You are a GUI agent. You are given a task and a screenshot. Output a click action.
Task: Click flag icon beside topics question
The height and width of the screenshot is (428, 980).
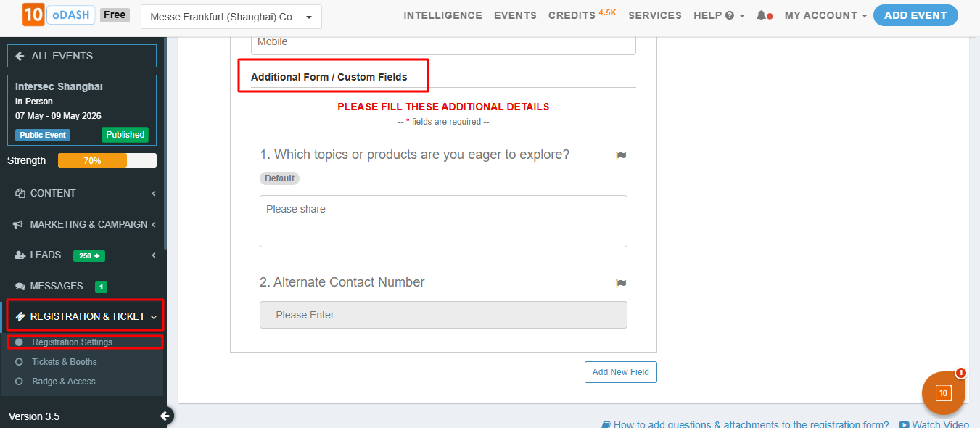(621, 155)
